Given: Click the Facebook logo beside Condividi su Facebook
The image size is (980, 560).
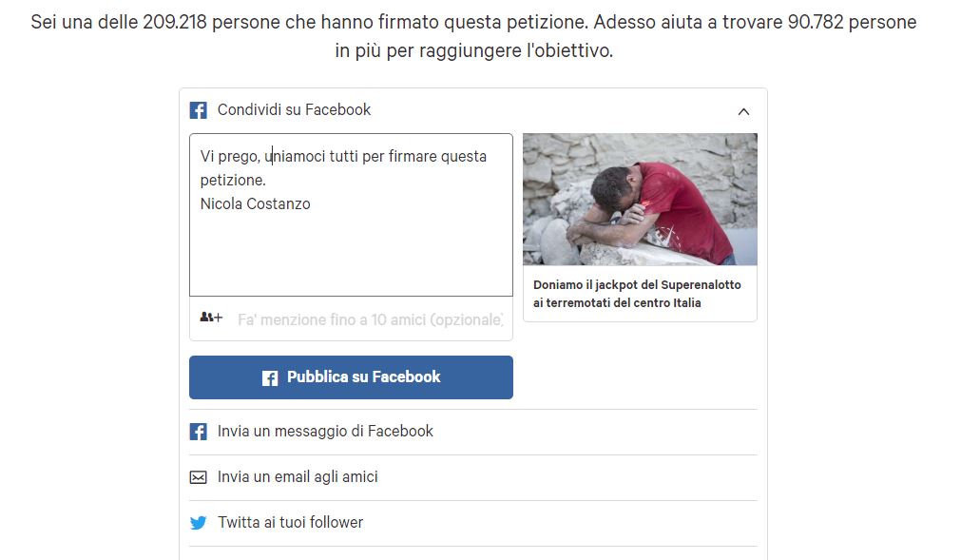Looking at the screenshot, I should [198, 110].
